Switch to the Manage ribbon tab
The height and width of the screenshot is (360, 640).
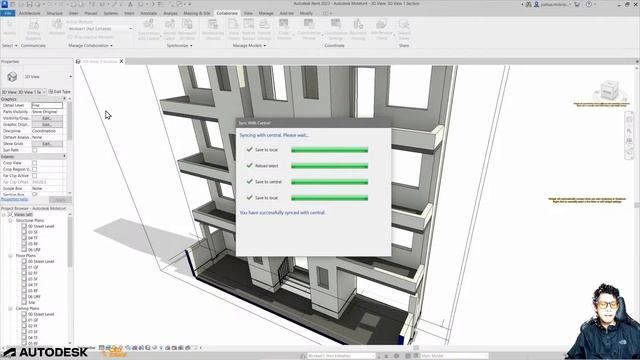tap(266, 13)
